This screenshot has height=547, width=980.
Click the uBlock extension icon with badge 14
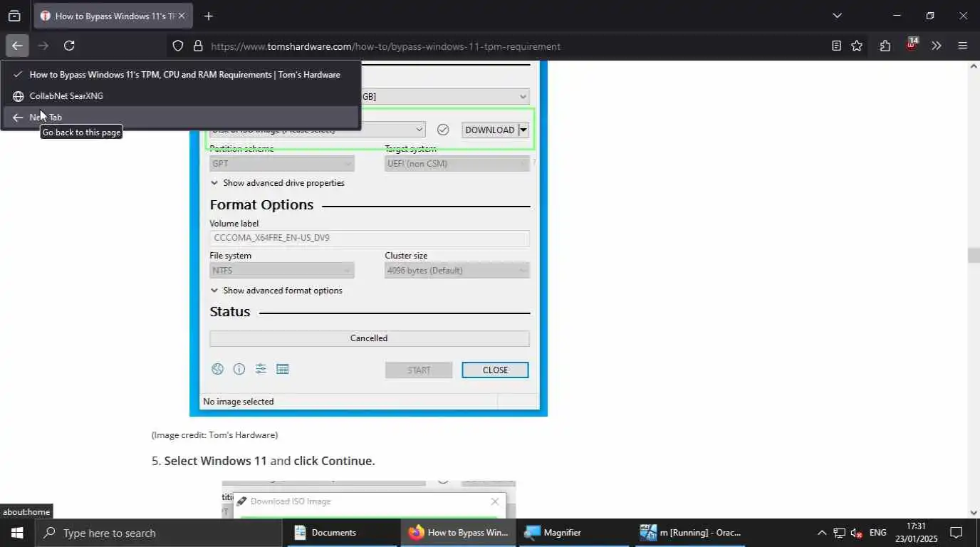coord(911,46)
